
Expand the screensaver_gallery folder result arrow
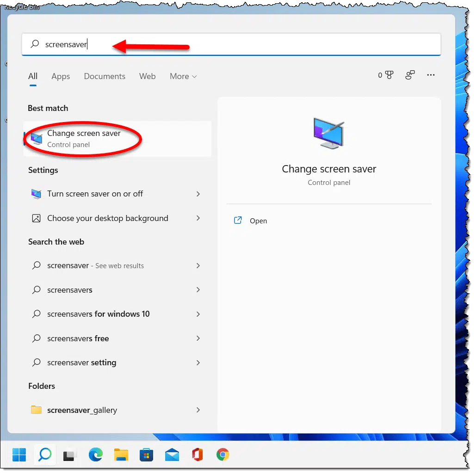pyautogui.click(x=198, y=410)
